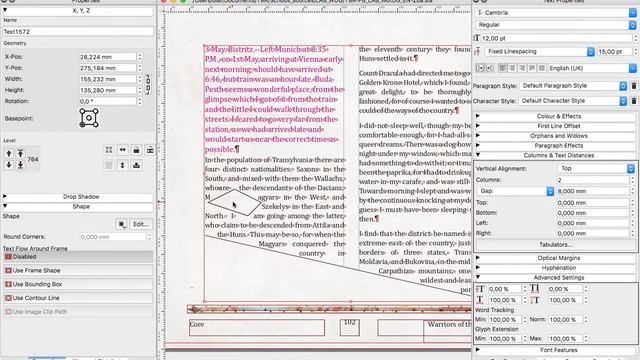Remove paragraph style with trash icon
The height and width of the screenshot is (360, 640).
633,86
